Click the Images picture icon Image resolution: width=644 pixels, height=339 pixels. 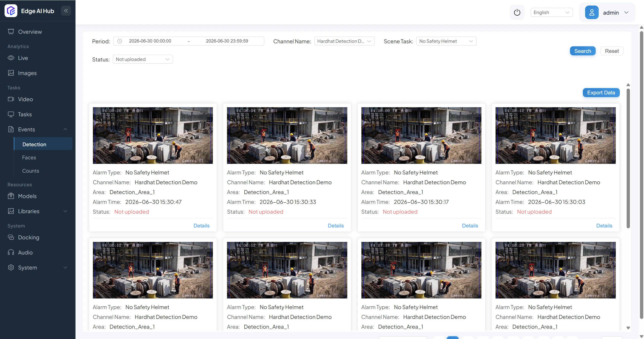pos(11,73)
